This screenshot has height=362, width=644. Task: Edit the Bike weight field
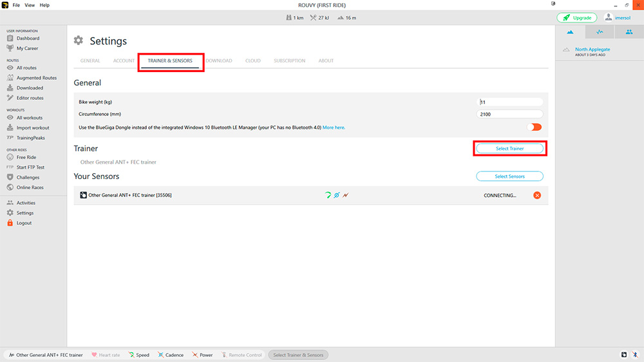509,102
